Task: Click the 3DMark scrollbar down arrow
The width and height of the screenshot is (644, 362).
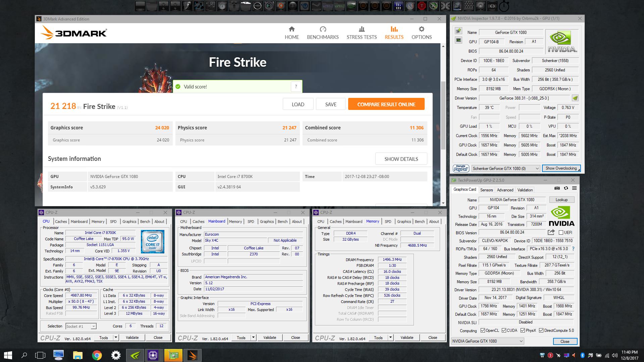Action: point(443,203)
